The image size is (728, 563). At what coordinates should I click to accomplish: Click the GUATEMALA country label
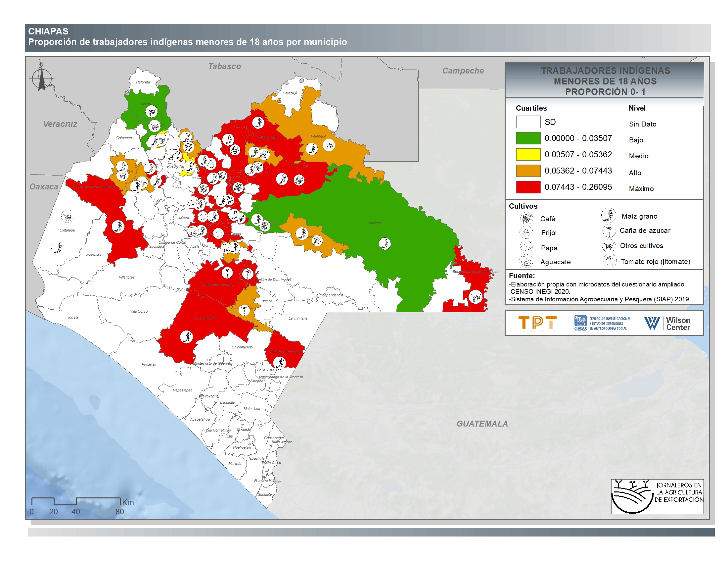(482, 424)
